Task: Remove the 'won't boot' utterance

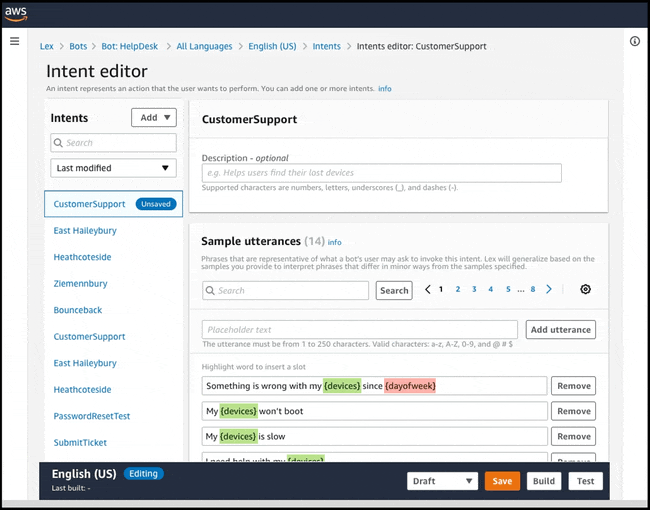Action: point(573,411)
